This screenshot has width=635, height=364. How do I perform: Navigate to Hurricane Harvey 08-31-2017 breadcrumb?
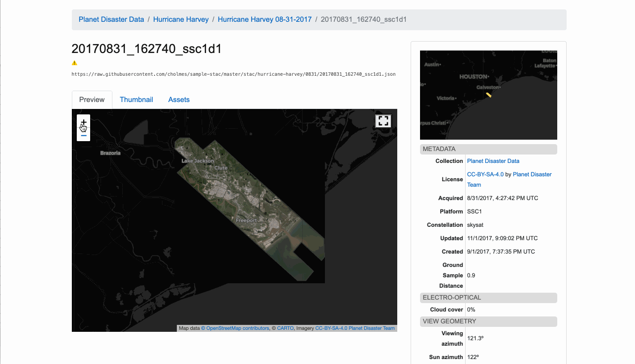click(x=265, y=19)
